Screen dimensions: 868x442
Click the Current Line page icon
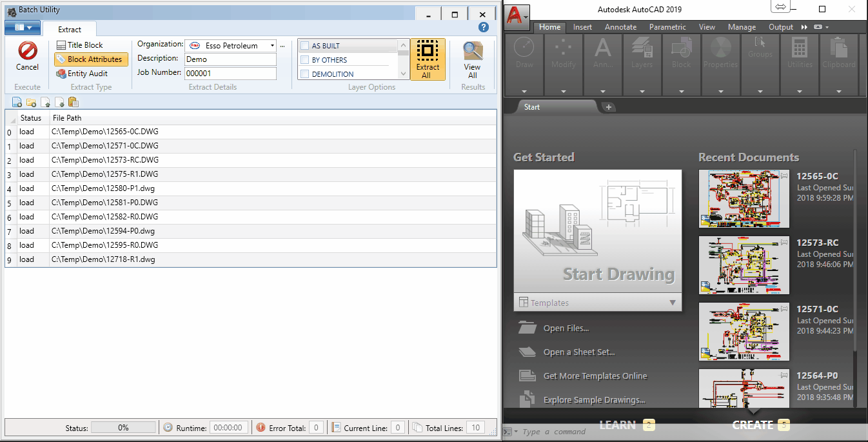335,427
